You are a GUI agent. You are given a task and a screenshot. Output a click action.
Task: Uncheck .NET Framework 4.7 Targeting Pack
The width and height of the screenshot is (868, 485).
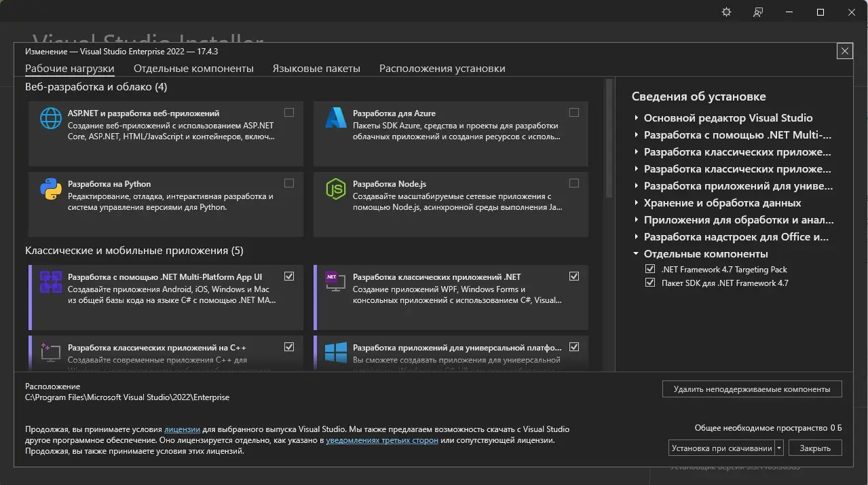pos(651,270)
